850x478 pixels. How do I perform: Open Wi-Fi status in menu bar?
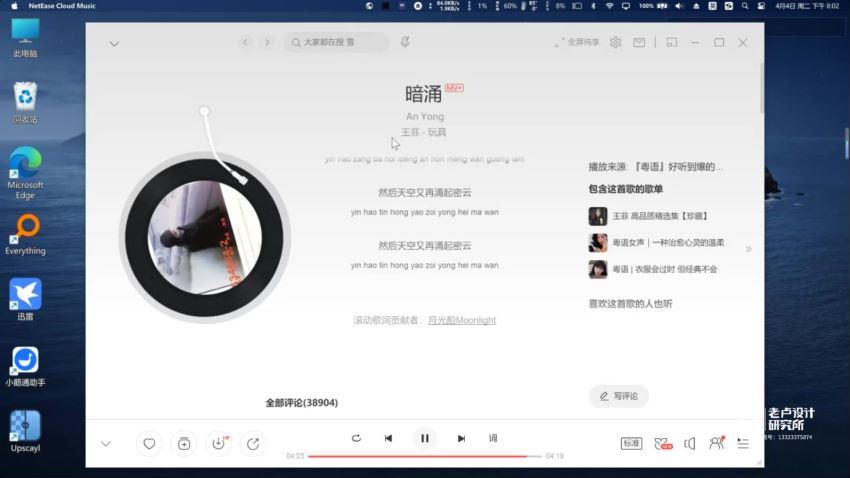[x=609, y=6]
